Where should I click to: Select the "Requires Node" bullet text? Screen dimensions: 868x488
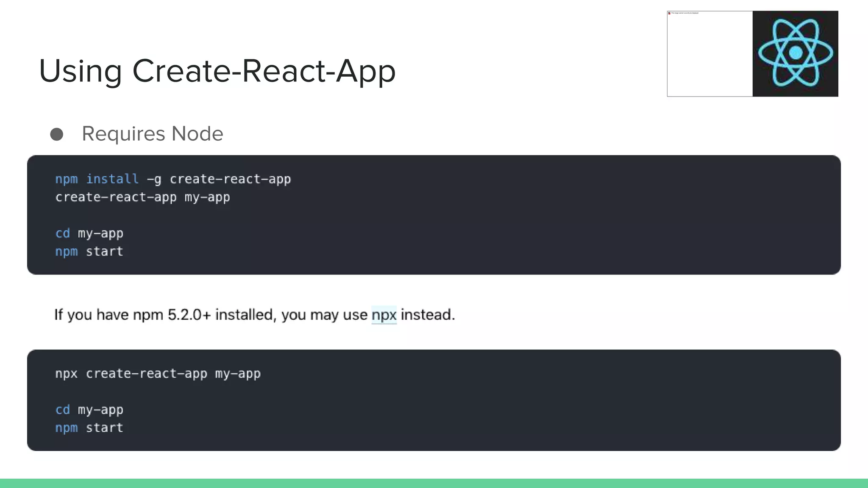[x=153, y=134]
